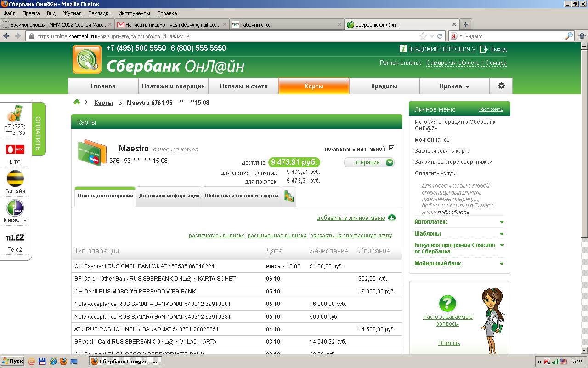Click the Выход logout link

[x=498, y=49]
